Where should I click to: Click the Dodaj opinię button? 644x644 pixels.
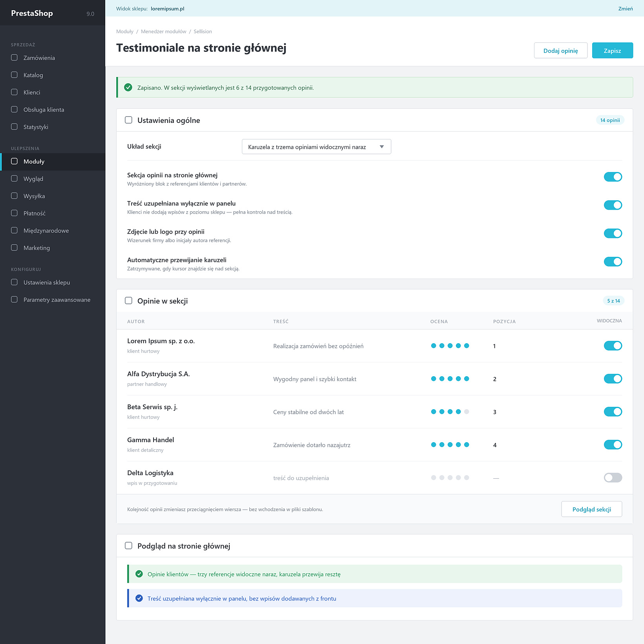(560, 51)
